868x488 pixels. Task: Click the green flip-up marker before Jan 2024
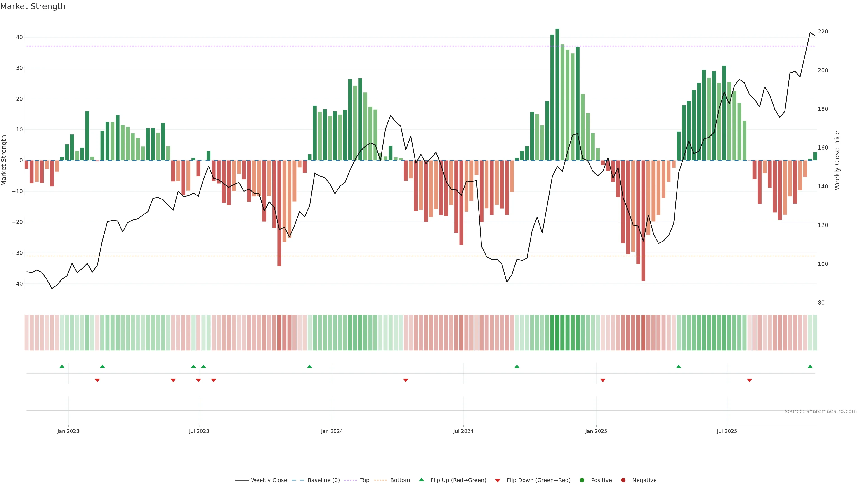[x=310, y=366]
